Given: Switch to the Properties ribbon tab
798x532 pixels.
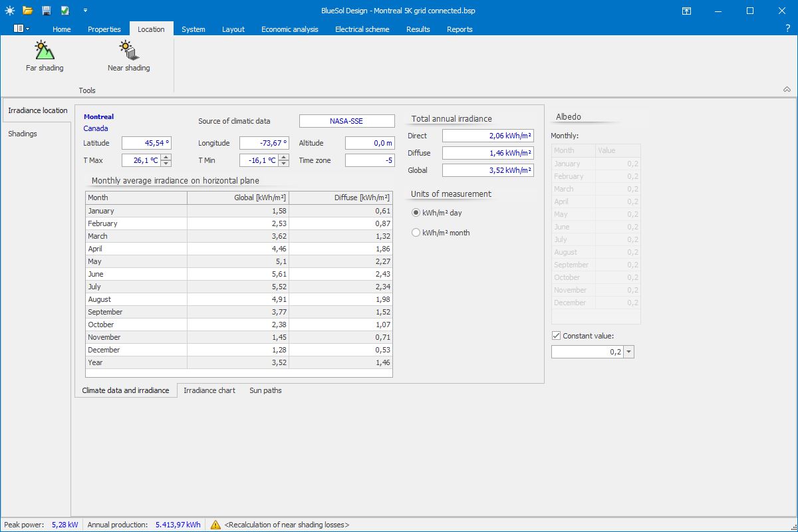Looking at the screenshot, I should pos(104,29).
